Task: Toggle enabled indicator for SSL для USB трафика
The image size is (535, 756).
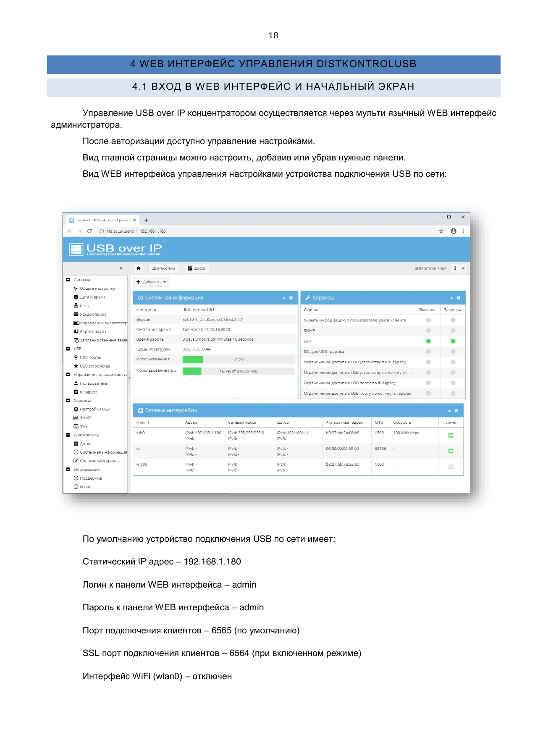Action: tap(428, 352)
